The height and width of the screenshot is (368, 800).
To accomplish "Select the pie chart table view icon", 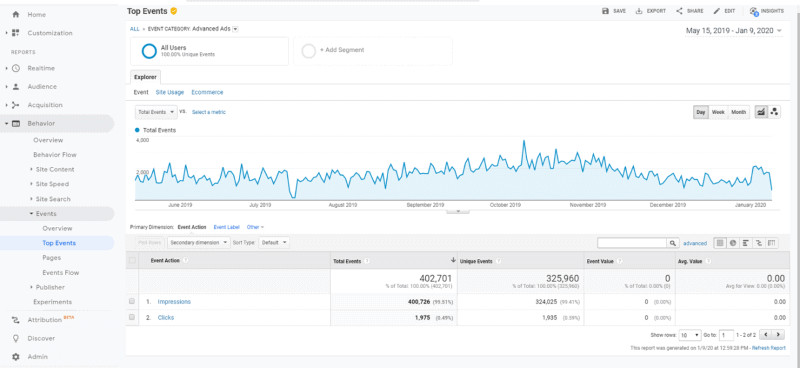I will (x=733, y=243).
